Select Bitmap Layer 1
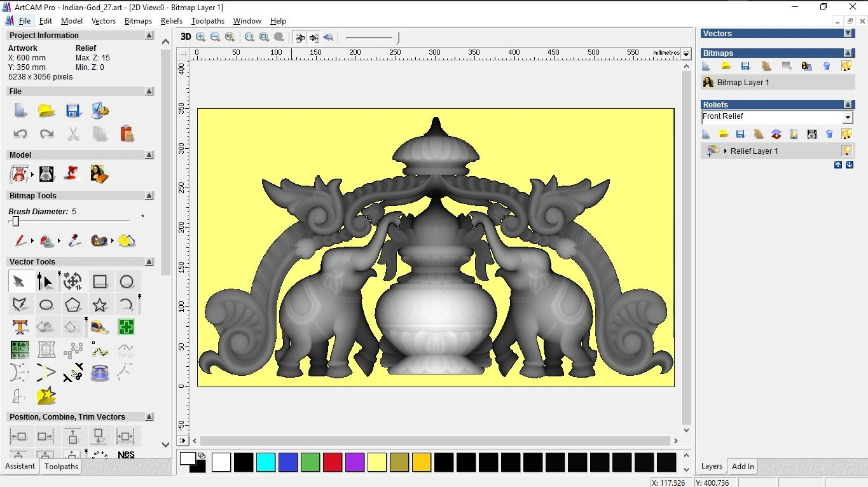The image size is (868, 487). point(743,83)
